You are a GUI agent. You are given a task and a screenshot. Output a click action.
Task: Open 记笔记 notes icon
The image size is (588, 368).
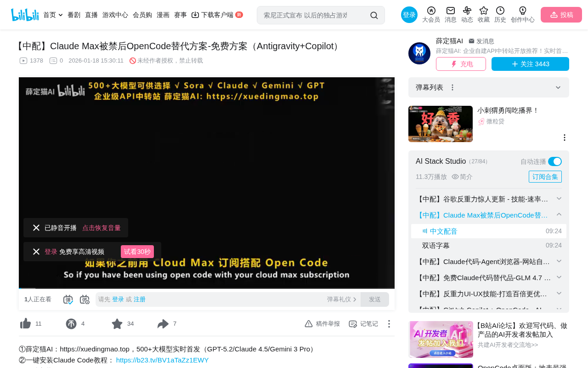tap(353, 324)
